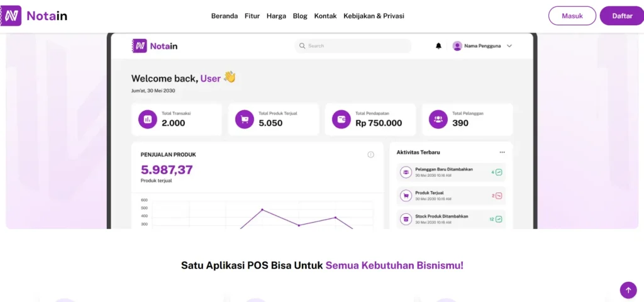Click the notification bell icon
The width and height of the screenshot is (644, 302).
click(438, 46)
